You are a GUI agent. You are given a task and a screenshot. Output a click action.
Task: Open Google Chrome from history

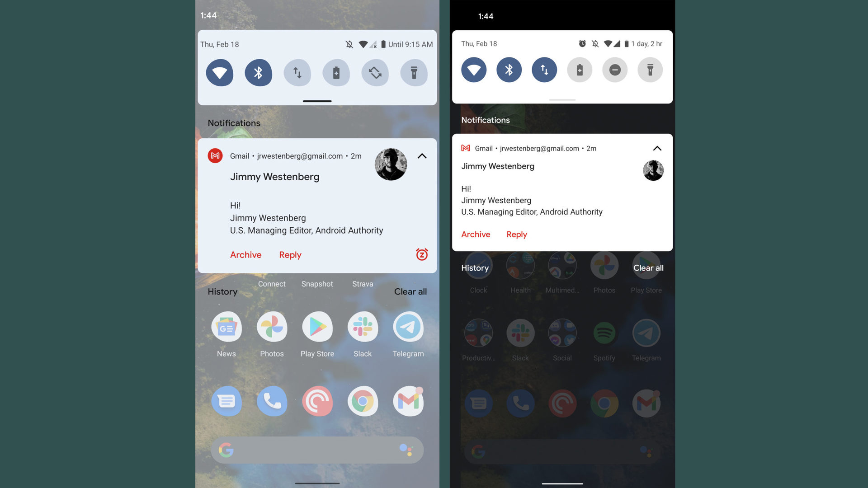click(363, 401)
